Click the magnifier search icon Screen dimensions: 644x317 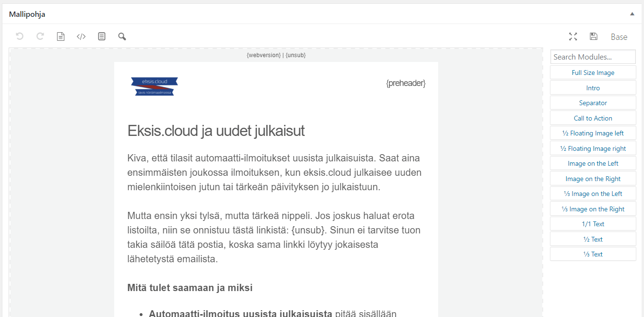[121, 36]
